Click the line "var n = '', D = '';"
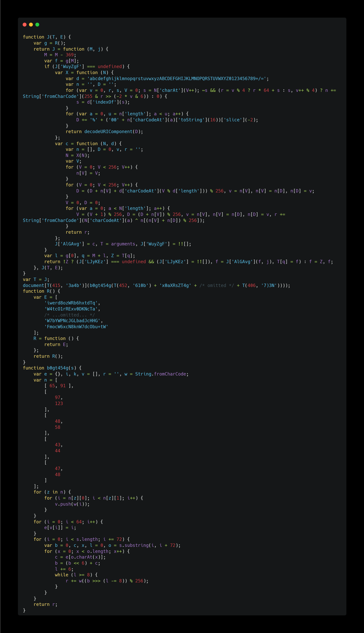Screen dimensions: 364x633 91,84
